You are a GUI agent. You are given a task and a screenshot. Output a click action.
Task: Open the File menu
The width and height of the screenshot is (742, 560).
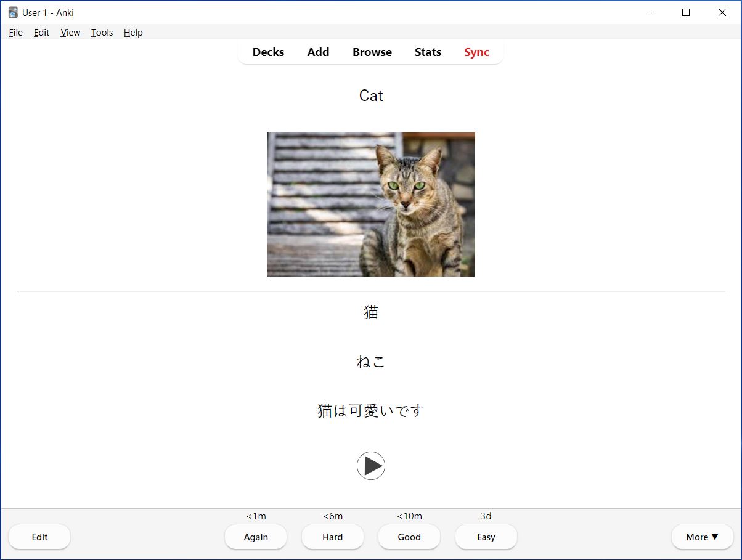[x=16, y=33]
